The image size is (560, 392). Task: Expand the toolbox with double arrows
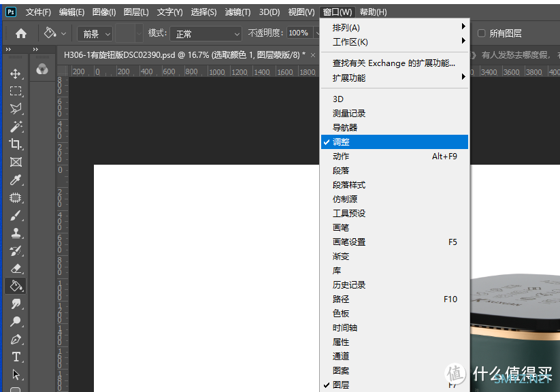tap(8, 49)
